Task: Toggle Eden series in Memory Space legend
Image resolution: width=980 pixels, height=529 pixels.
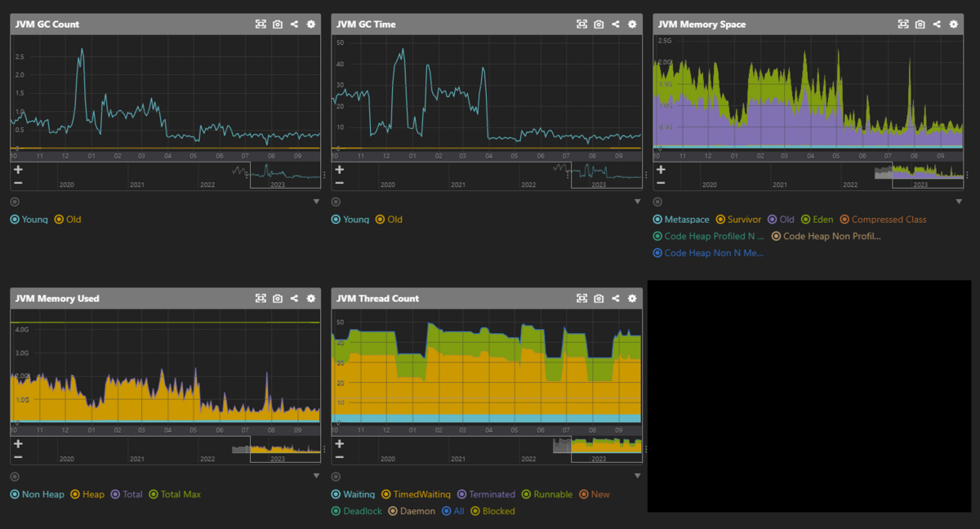Action: coord(817,220)
